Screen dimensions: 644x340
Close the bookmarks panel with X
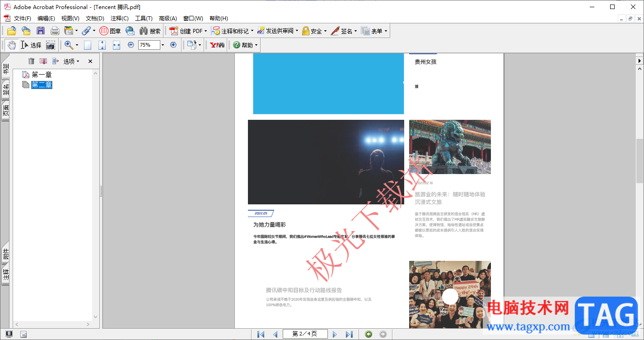click(90, 61)
